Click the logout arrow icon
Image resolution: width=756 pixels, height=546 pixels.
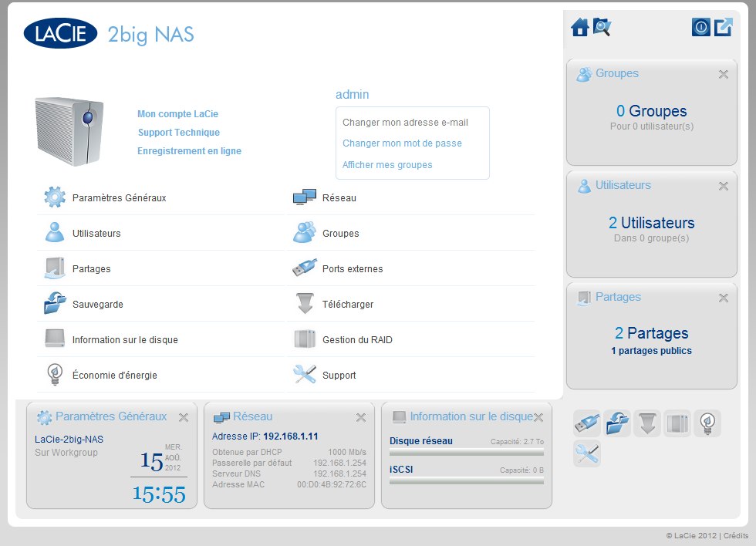[724, 27]
